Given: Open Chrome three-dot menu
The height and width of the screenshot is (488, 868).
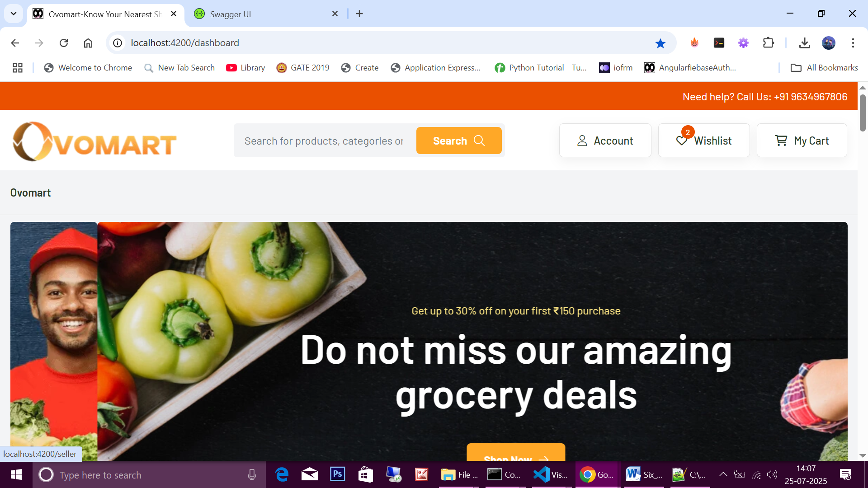Looking at the screenshot, I should [x=853, y=43].
